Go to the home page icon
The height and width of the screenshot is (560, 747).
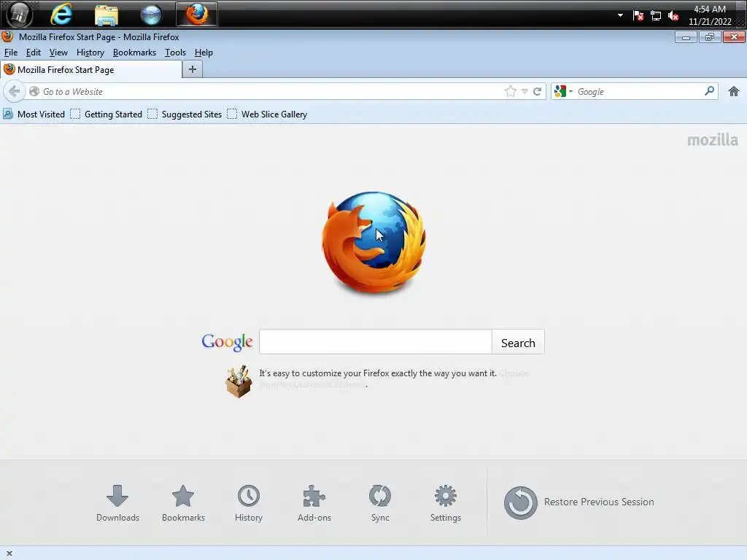tap(734, 91)
